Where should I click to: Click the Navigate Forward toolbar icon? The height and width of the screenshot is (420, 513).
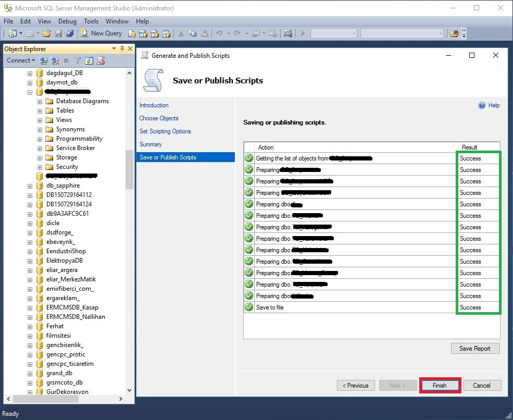tap(272, 33)
